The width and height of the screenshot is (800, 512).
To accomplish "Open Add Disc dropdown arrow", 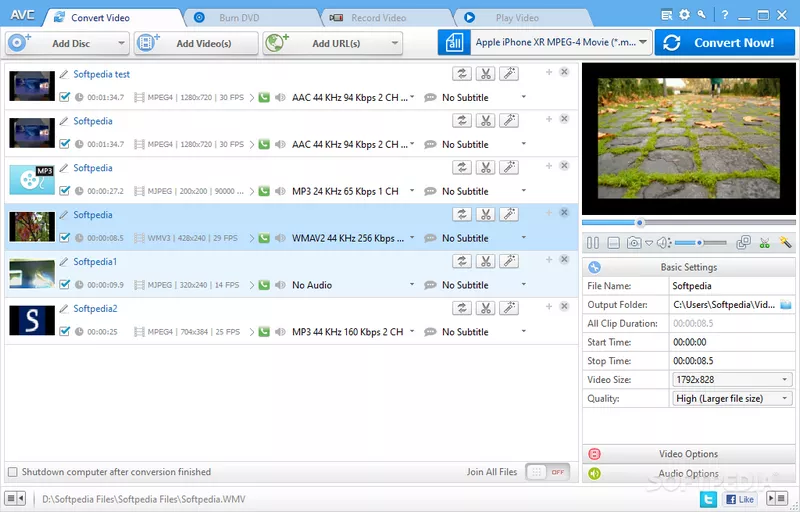I will click(121, 43).
